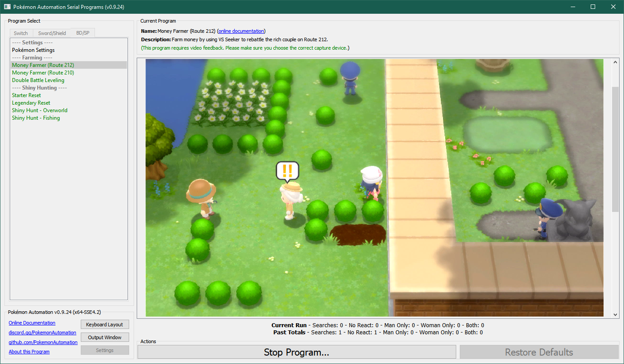The image size is (624, 364).
Task: Open the online documentation link in the program description
Action: pos(241,31)
